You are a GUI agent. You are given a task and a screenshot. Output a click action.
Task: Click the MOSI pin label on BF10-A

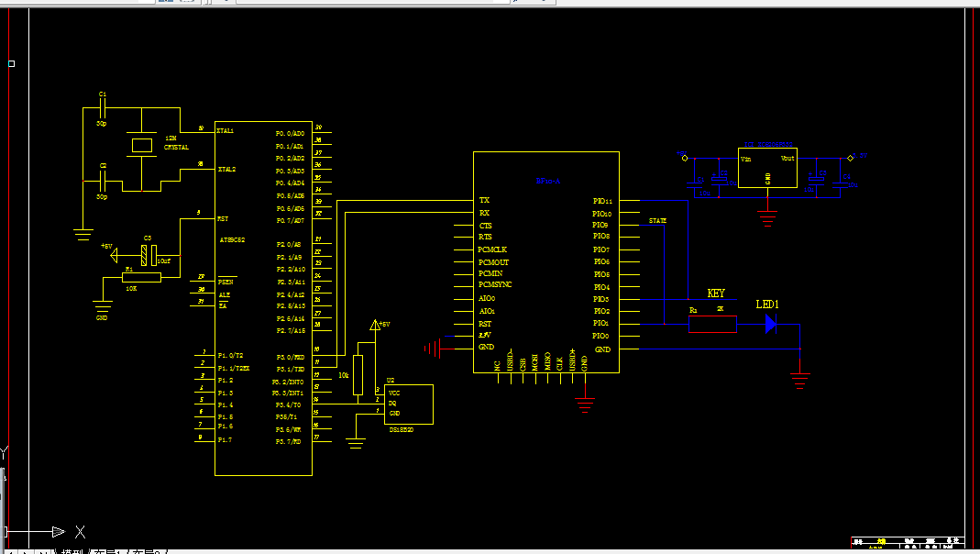pos(535,362)
